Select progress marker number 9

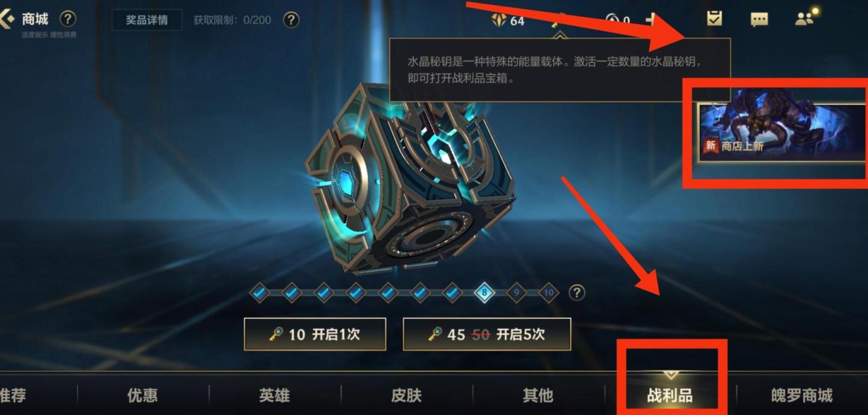tap(516, 293)
